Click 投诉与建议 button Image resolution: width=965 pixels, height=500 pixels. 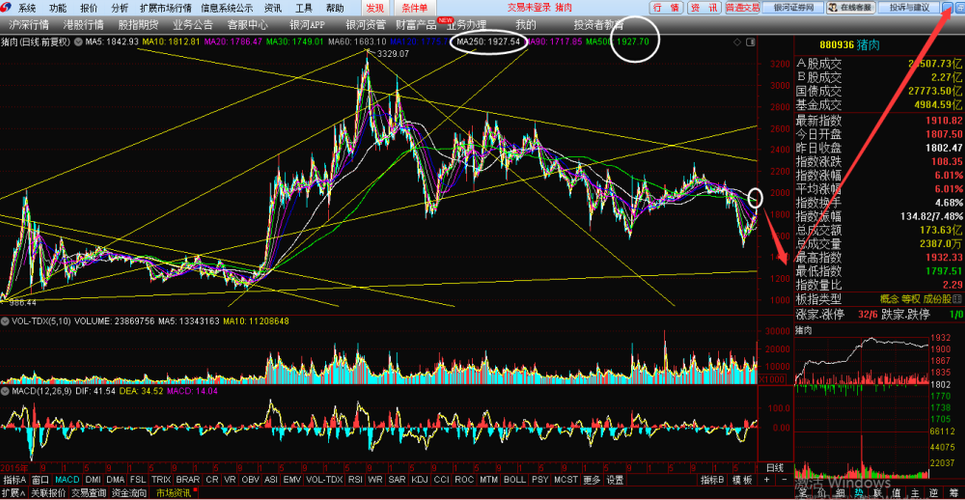tap(909, 7)
